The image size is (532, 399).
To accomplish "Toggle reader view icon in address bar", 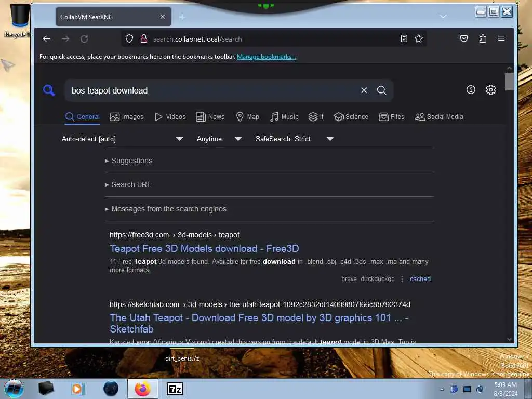I will [404, 38].
